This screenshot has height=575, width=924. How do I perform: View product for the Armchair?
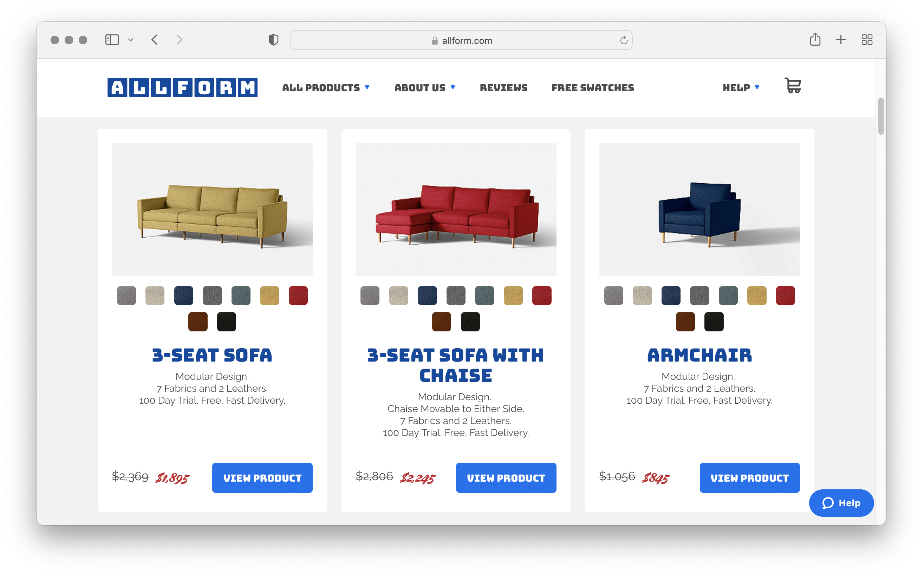[749, 478]
